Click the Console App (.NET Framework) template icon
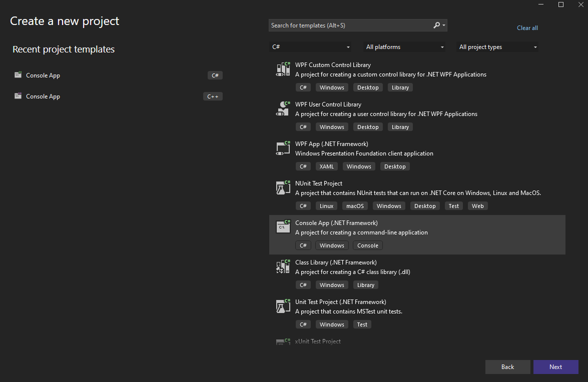The height and width of the screenshot is (382, 588). click(x=283, y=227)
